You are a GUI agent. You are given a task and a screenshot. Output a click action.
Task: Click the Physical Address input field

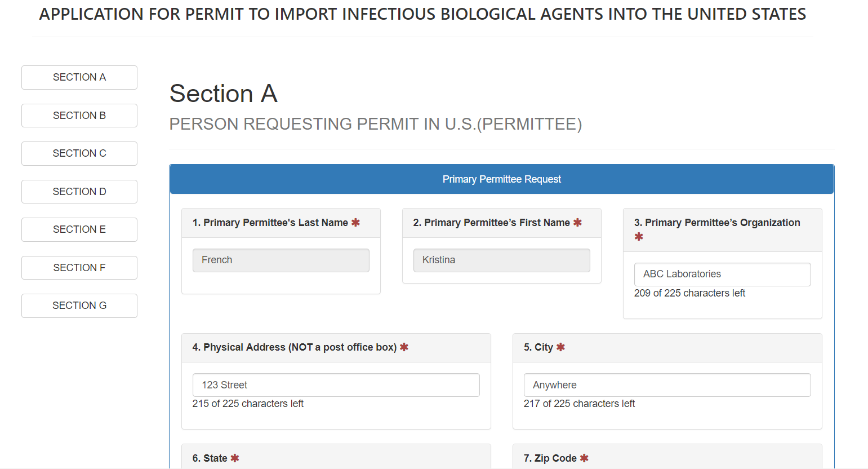click(336, 385)
